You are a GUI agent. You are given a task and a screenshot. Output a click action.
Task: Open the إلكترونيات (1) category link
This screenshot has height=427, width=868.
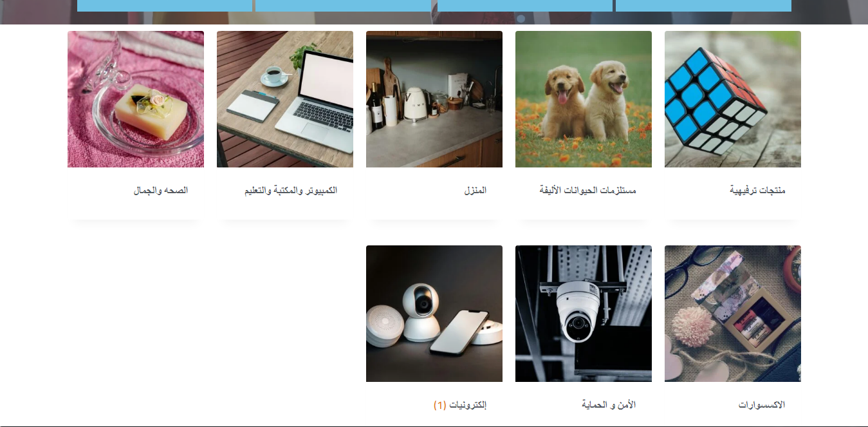coord(460,405)
